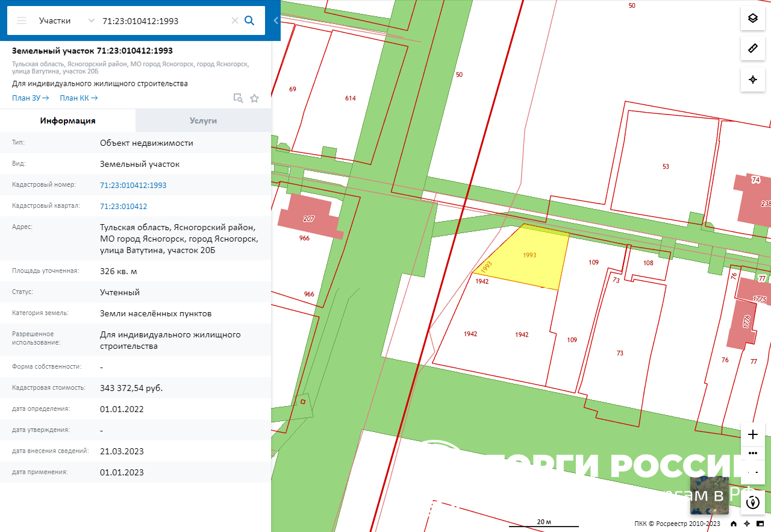Open the План КК link

tap(78, 98)
